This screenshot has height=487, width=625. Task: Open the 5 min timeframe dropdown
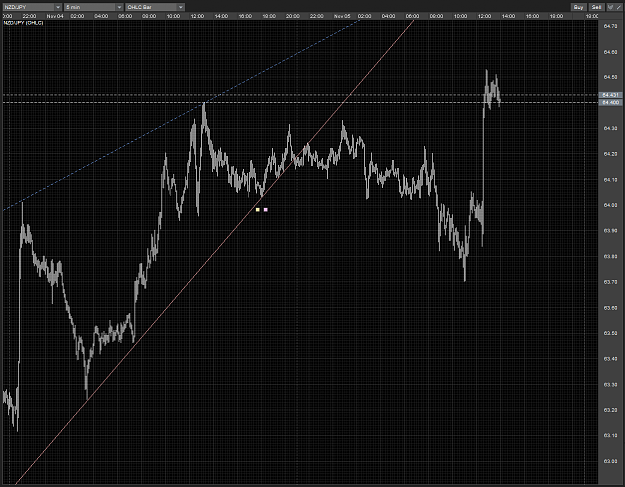[x=94, y=7]
